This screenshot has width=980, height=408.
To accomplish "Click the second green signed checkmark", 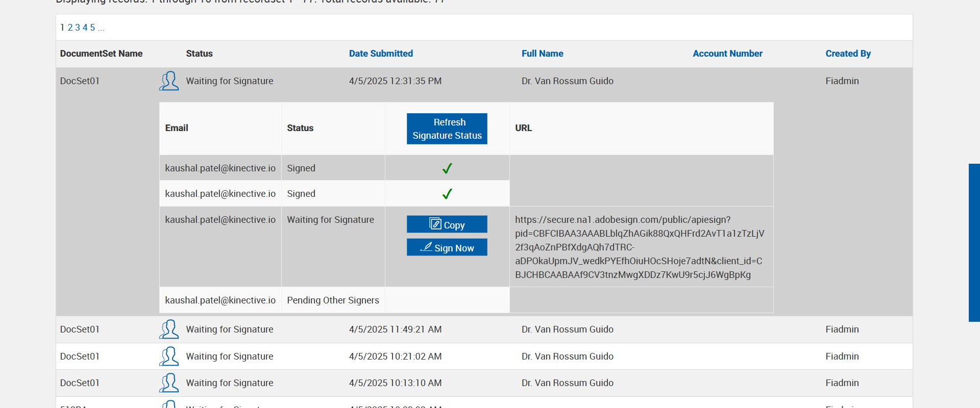I will (x=447, y=194).
